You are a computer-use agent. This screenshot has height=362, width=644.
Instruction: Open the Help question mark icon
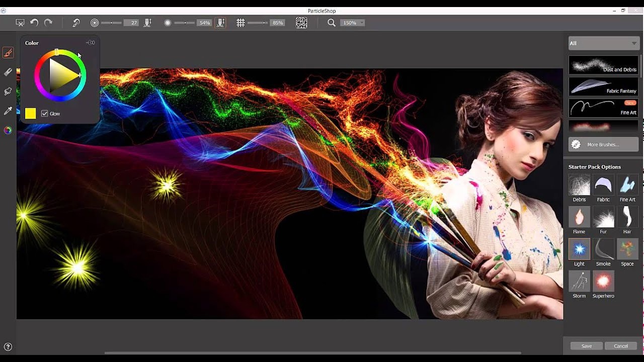coord(8,346)
